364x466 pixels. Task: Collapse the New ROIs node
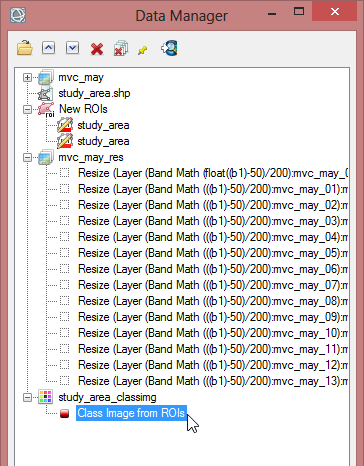click(27, 109)
